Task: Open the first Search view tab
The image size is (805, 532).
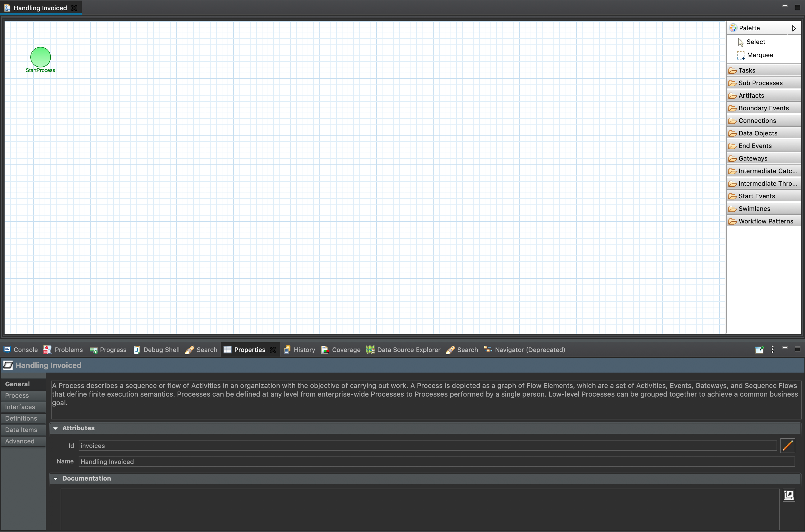Action: pos(201,349)
